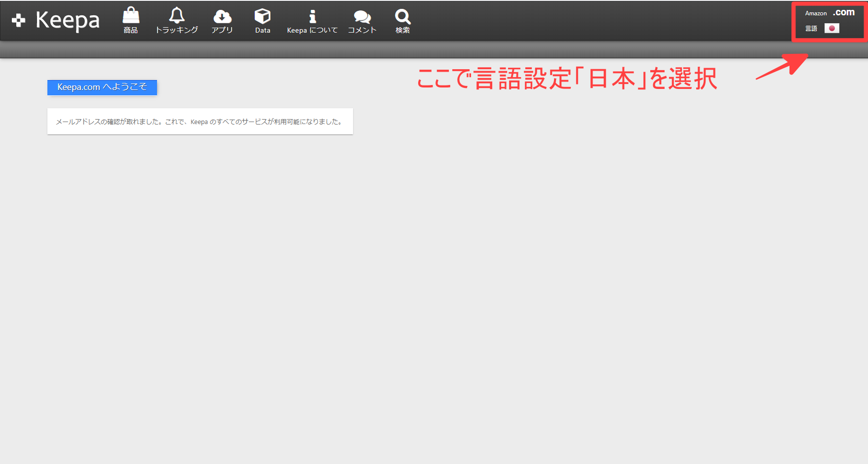Open the Amazon .com domain selector
The image size is (868, 464).
click(844, 13)
